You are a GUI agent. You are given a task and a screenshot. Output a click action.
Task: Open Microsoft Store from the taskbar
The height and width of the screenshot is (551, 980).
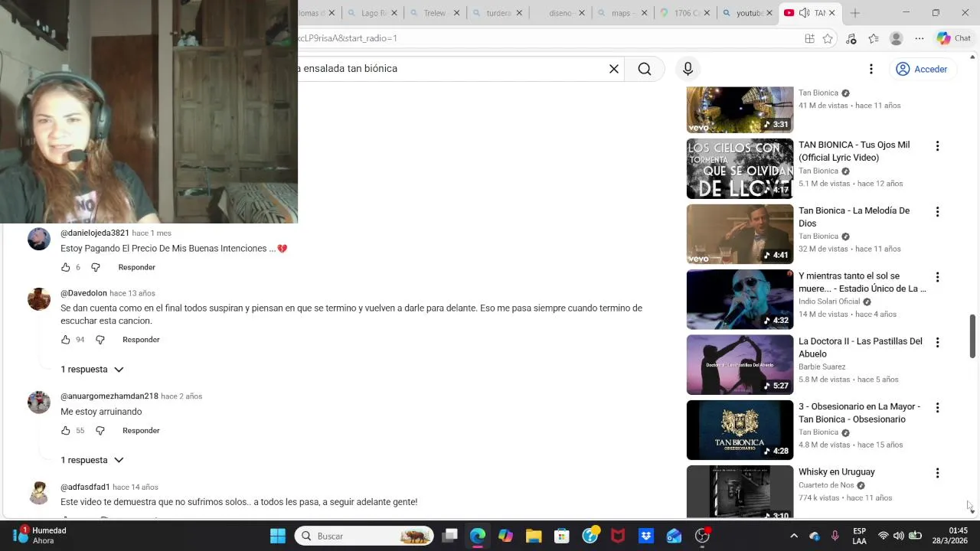(x=562, y=536)
